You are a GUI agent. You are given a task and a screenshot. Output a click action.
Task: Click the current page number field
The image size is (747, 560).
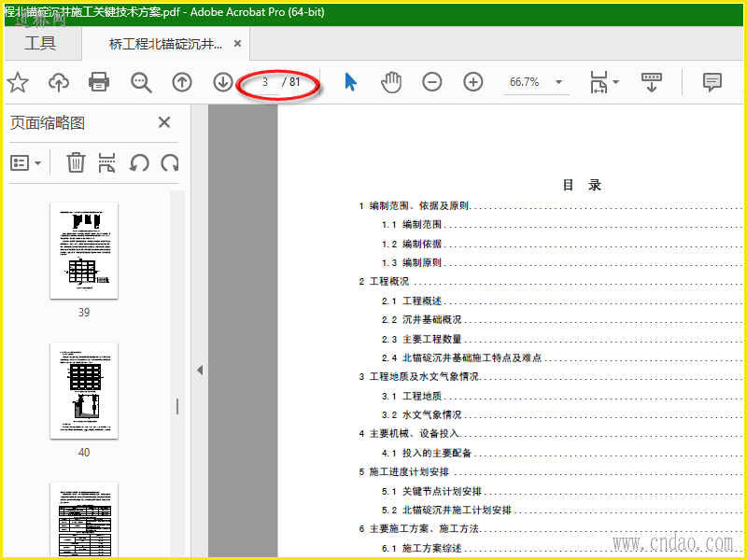tap(265, 82)
